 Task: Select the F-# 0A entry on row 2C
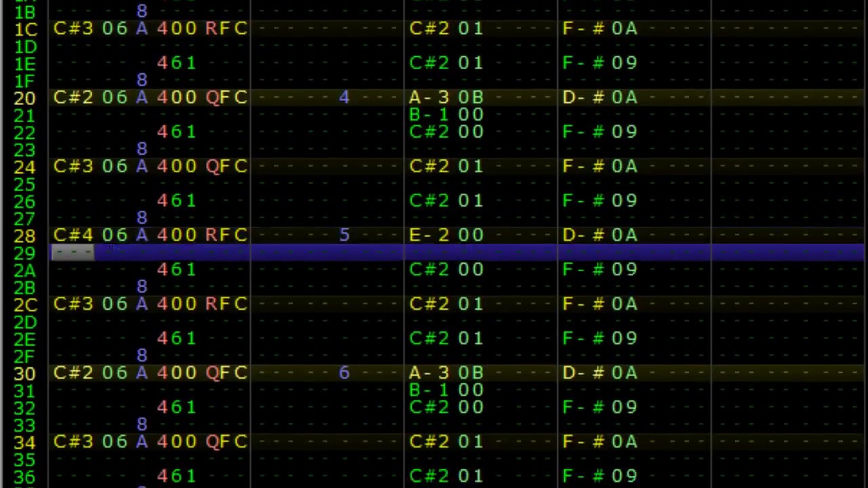[x=599, y=304]
